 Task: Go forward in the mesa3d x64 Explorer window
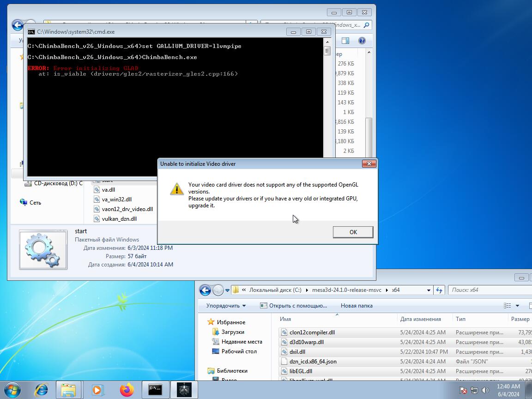coord(218,290)
